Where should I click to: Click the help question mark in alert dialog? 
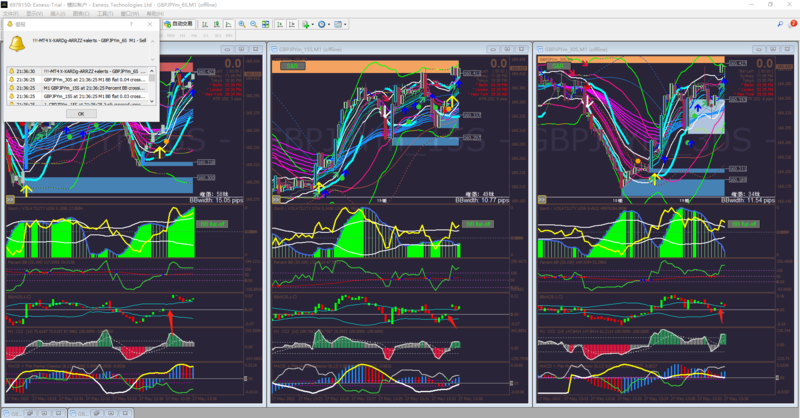pyautogui.click(x=131, y=24)
